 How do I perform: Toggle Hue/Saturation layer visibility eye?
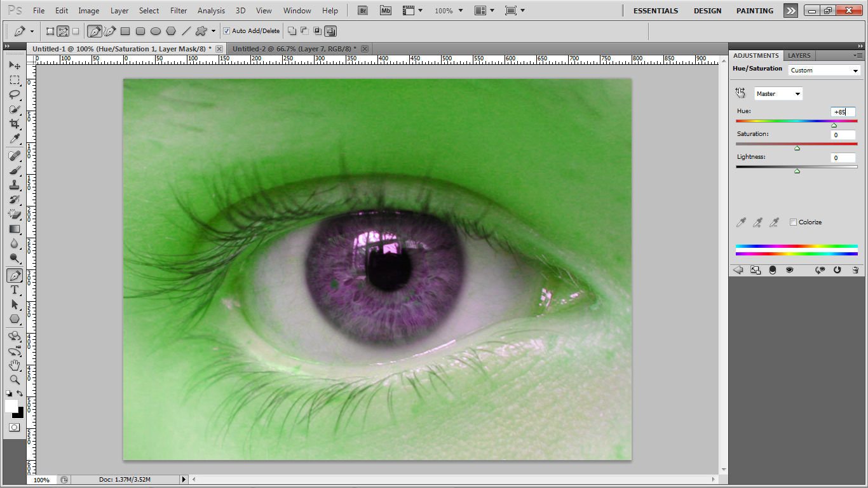click(789, 270)
